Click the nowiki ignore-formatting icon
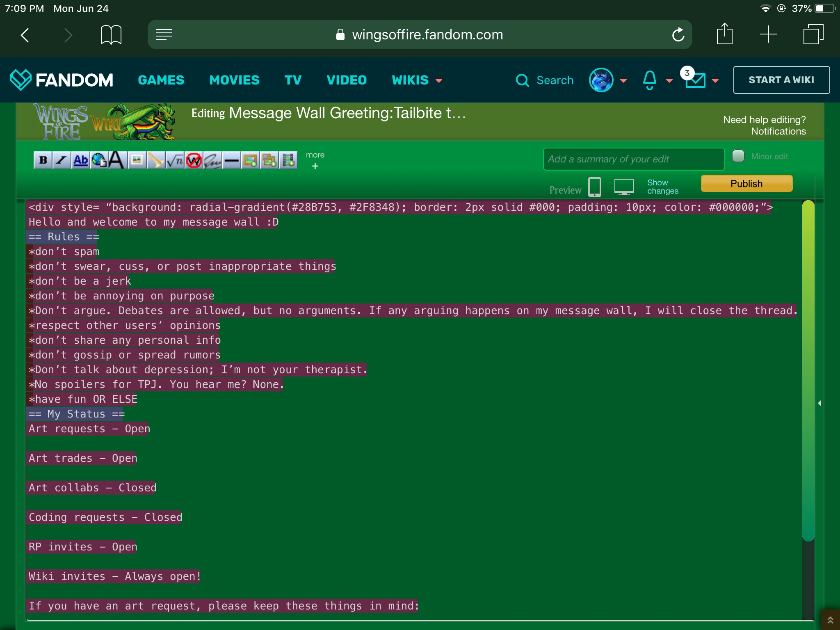Screen dimensions: 840x630 (194, 160)
